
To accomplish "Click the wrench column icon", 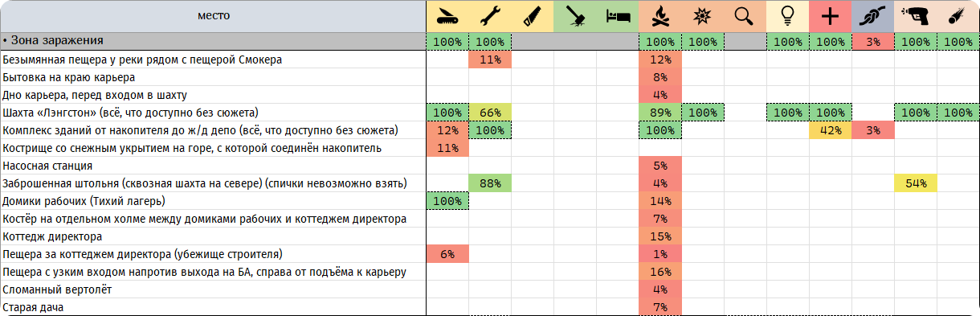I will (490, 16).
